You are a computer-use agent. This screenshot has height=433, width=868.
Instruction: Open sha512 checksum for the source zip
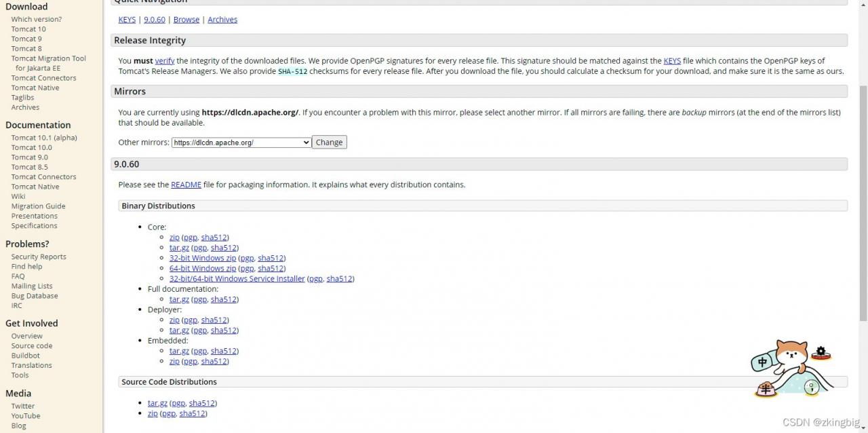(x=193, y=413)
